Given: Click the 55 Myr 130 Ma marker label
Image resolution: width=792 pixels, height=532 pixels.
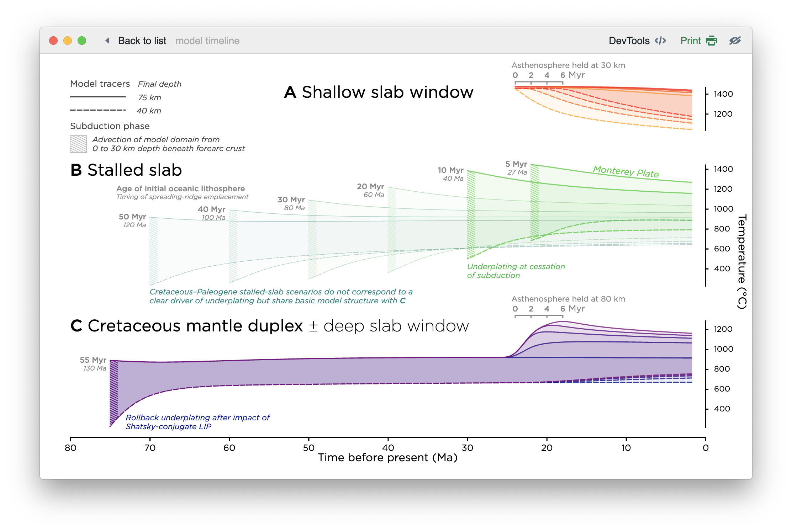Looking at the screenshot, I should 93,364.
